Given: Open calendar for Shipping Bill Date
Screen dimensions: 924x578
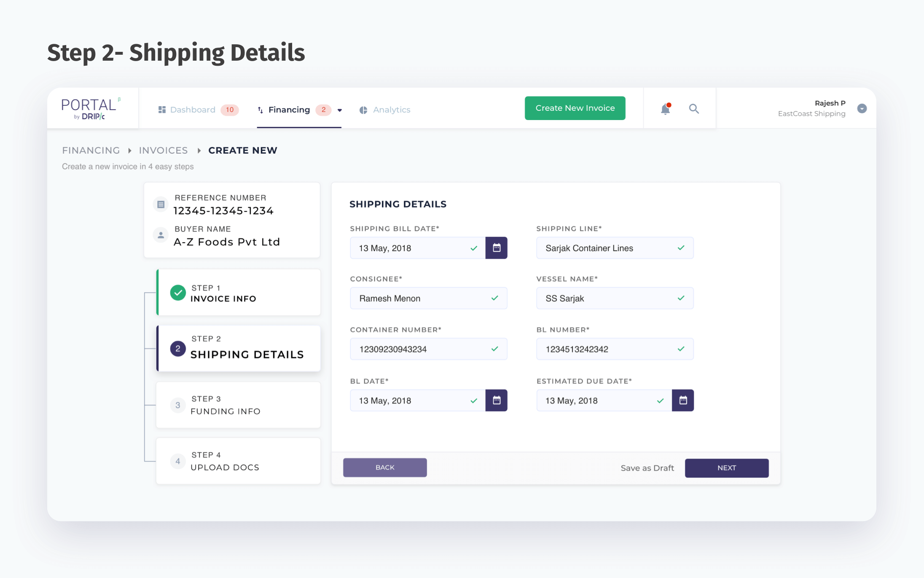Looking at the screenshot, I should pyautogui.click(x=497, y=248).
